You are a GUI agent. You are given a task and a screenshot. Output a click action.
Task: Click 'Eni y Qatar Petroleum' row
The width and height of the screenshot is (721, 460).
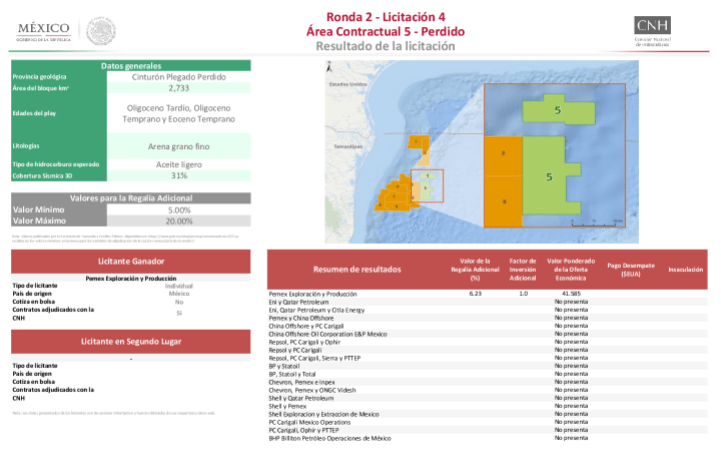[487, 302]
